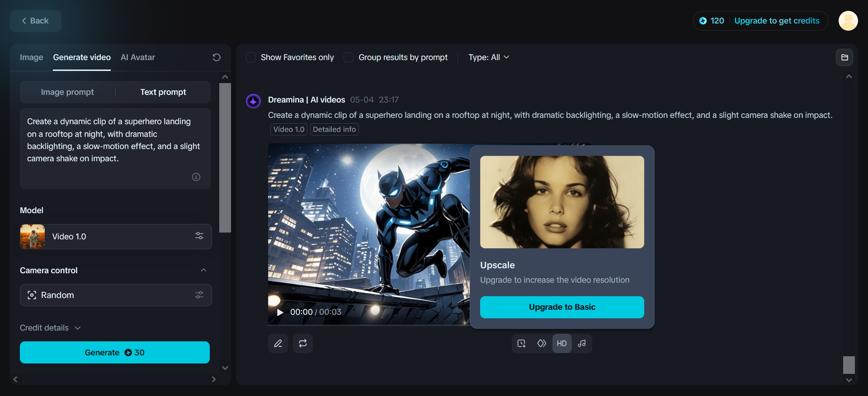Click the reset refresh icon in the left panel header
The height and width of the screenshot is (396, 868).
(217, 57)
